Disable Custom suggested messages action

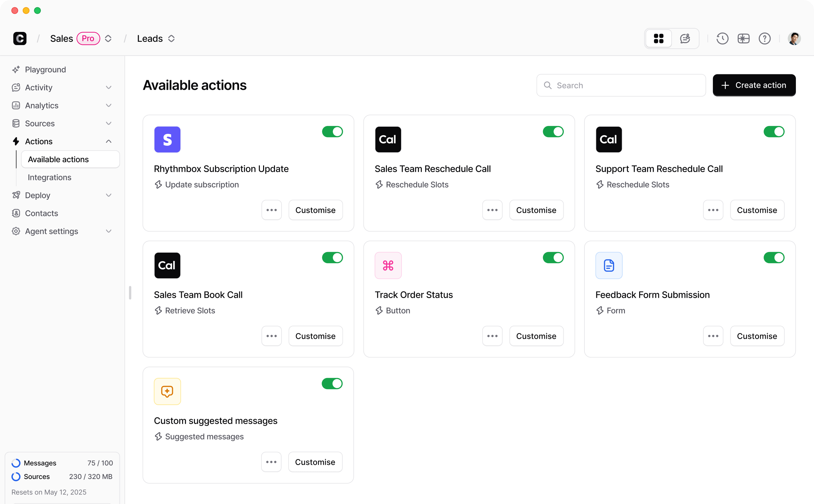(332, 384)
